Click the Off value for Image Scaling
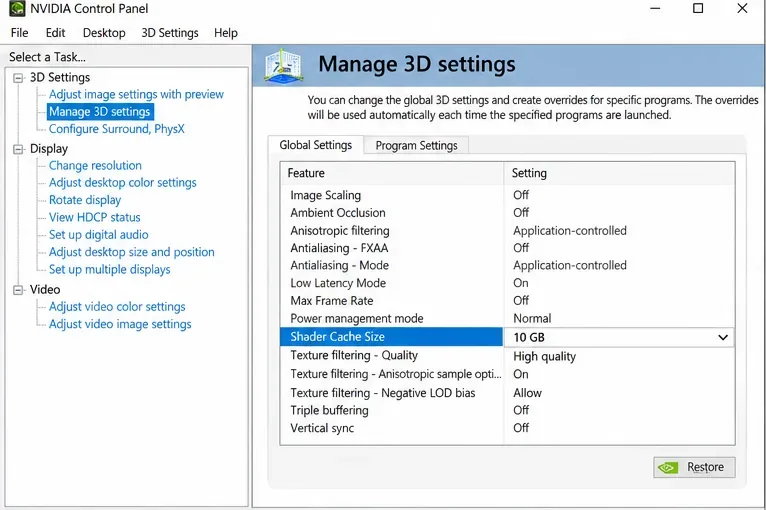The height and width of the screenshot is (510, 766). 521,195
